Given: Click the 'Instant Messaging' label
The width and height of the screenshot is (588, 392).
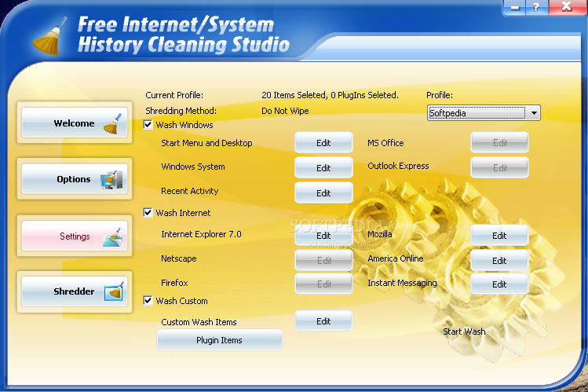Looking at the screenshot, I should [x=402, y=283].
